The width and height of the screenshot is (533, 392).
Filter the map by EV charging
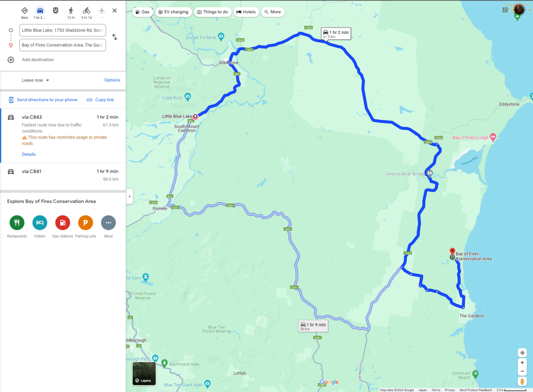[174, 12]
